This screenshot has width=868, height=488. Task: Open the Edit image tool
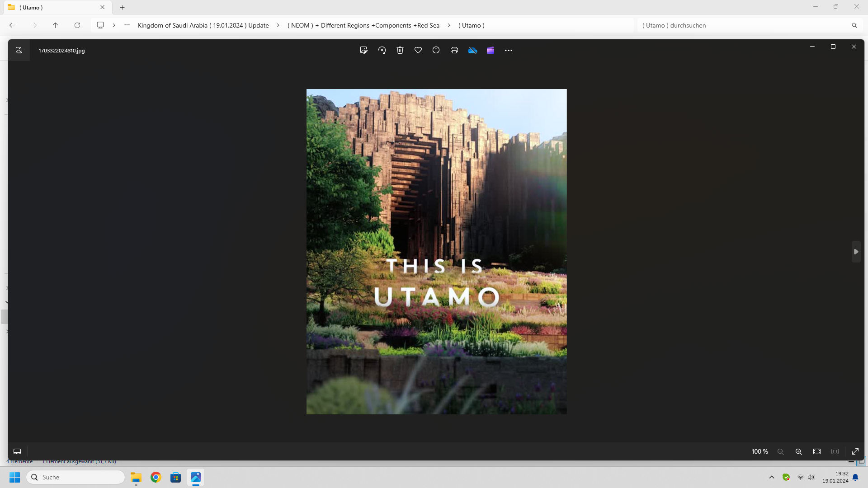[x=363, y=50]
